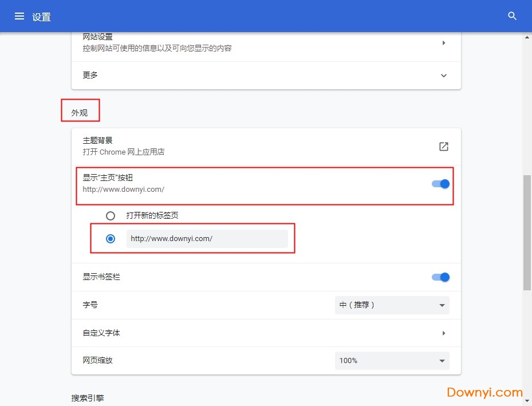Click the 设置 title text
Screen dimensions: 532x406
coord(42,17)
